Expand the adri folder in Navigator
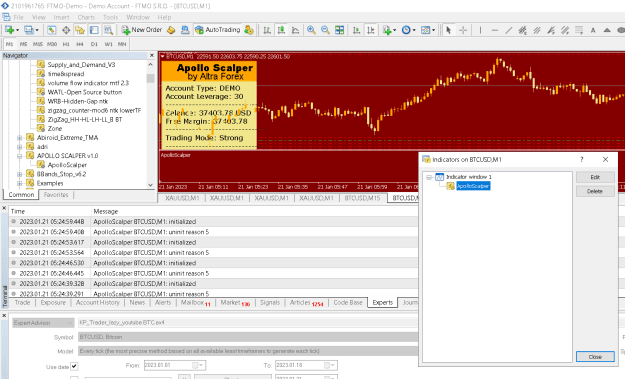Viewport: 625px width, 379px height. click(19, 147)
